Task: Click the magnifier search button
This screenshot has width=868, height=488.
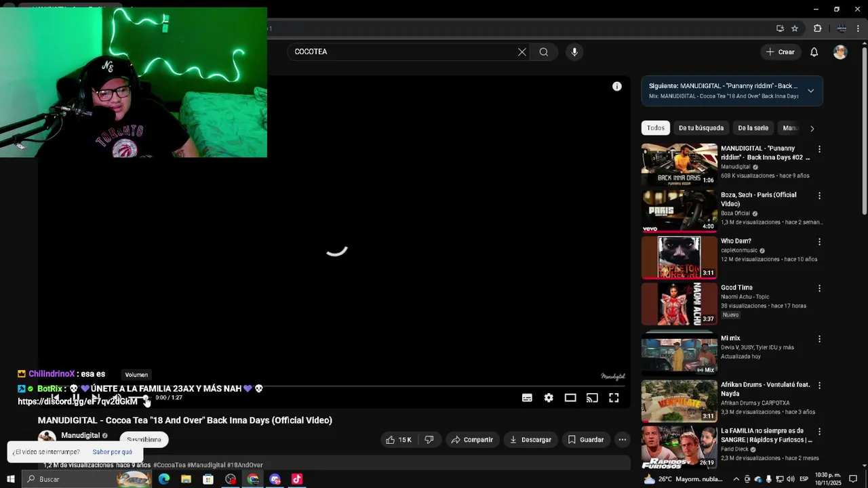Action: pos(544,52)
